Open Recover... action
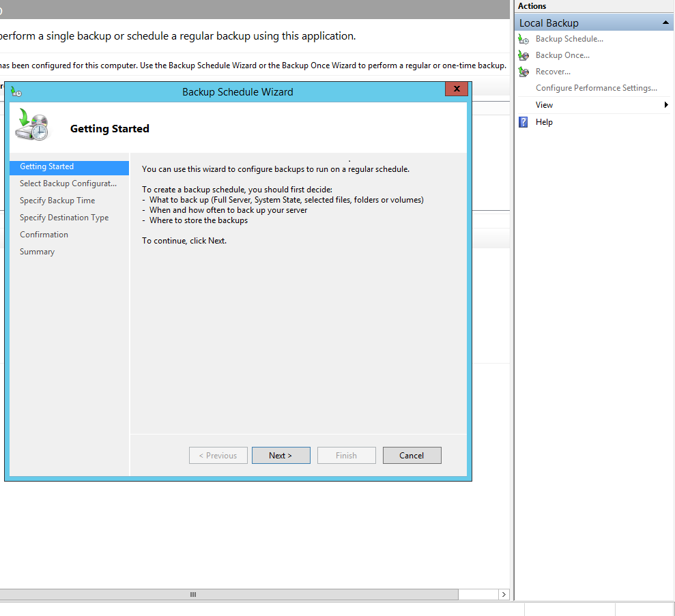This screenshot has width=675, height=616. point(553,72)
